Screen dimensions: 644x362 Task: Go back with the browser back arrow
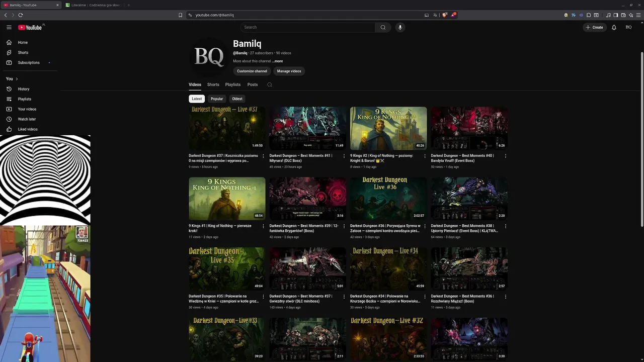(x=6, y=15)
